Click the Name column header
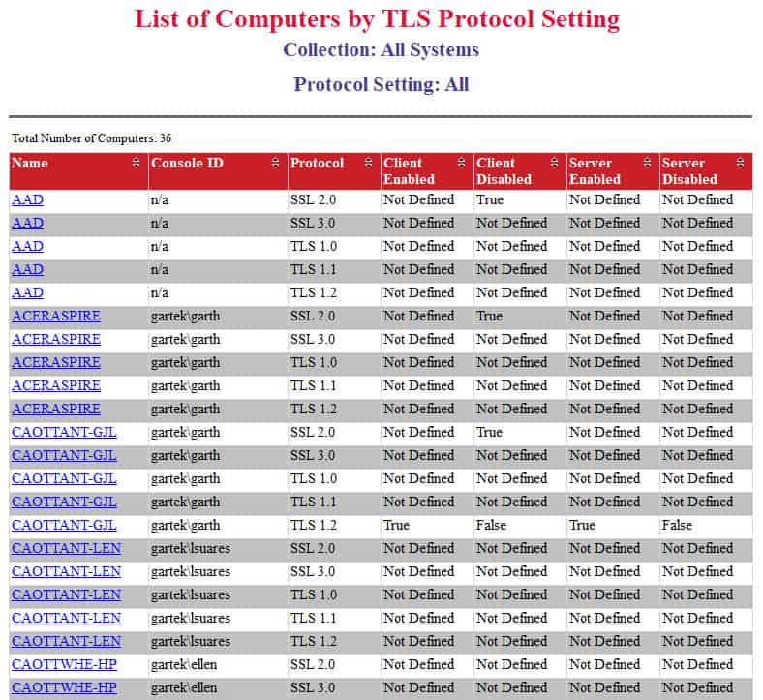This screenshot has height=700, width=763. [x=30, y=163]
